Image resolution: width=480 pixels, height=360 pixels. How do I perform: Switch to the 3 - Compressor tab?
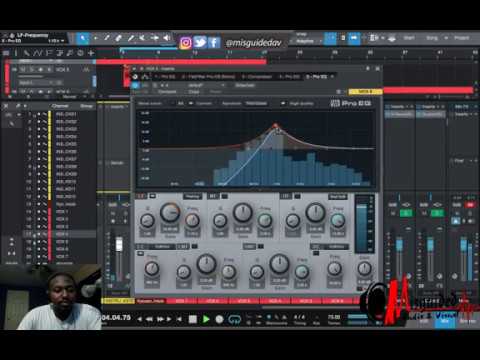tap(257, 77)
